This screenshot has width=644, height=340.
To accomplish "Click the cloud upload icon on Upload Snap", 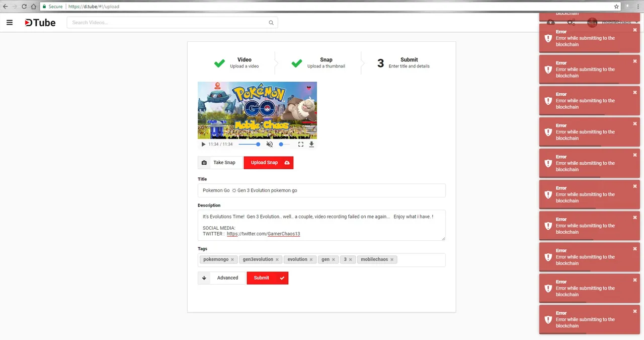I will coord(287,163).
